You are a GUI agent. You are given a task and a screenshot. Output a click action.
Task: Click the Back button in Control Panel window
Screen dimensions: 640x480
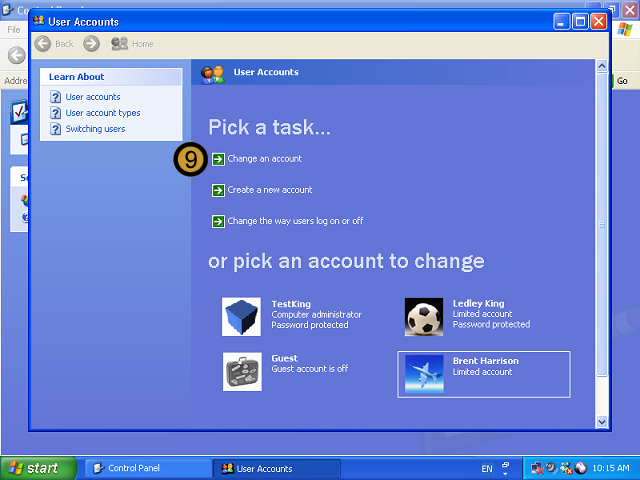tap(17, 55)
